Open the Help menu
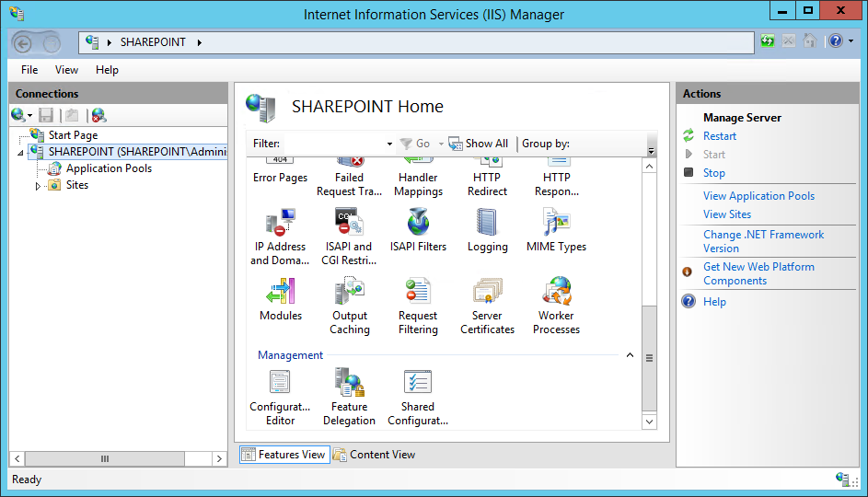Image resolution: width=868 pixels, height=497 pixels. [107, 70]
